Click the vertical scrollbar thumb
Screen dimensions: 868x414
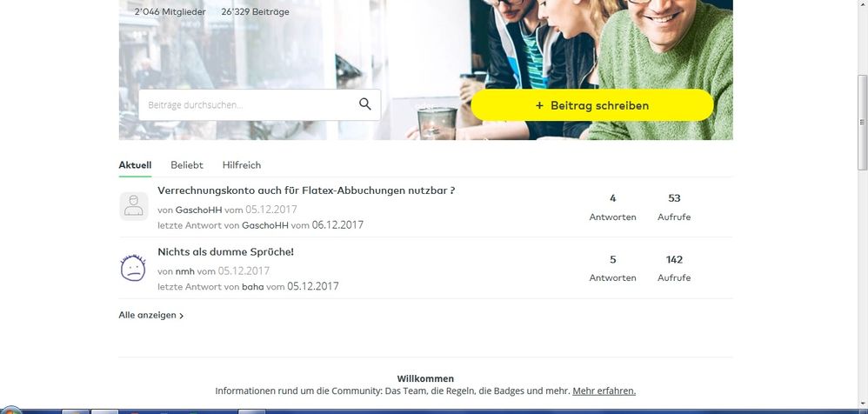tap(863, 122)
